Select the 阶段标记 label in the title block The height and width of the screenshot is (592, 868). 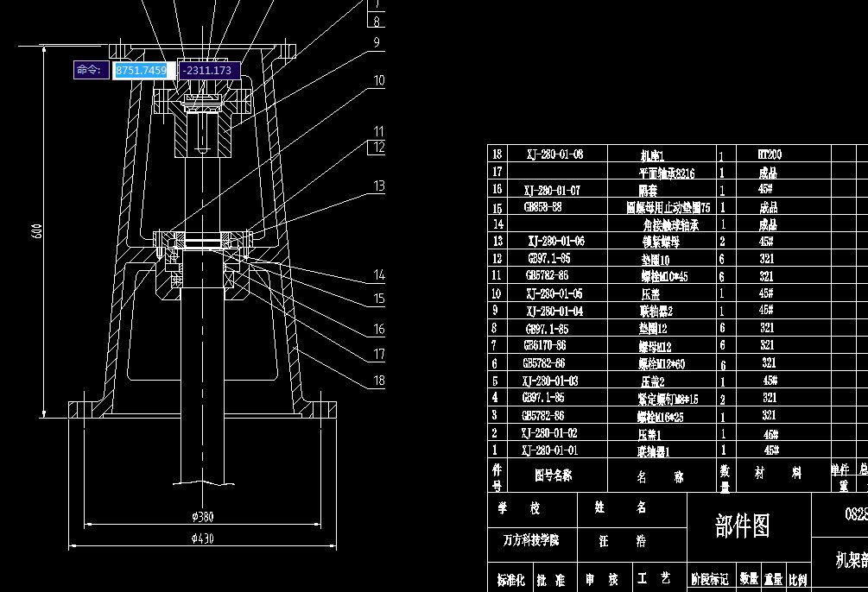pos(710,579)
